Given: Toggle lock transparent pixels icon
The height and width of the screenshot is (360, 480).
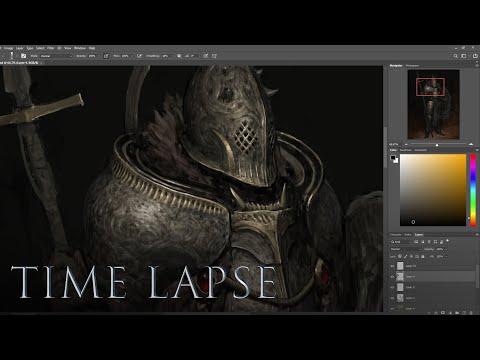Looking at the screenshot, I should pyautogui.click(x=400, y=256).
